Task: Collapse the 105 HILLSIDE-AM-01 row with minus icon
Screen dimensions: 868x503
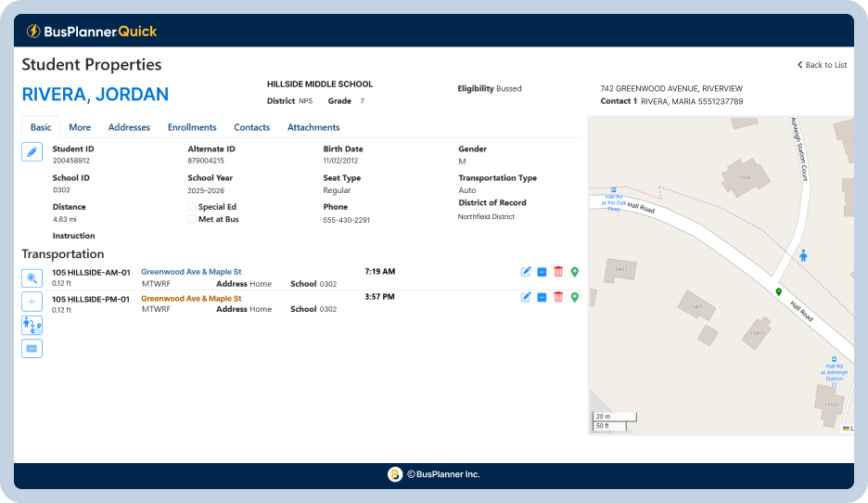Action: 542,272
